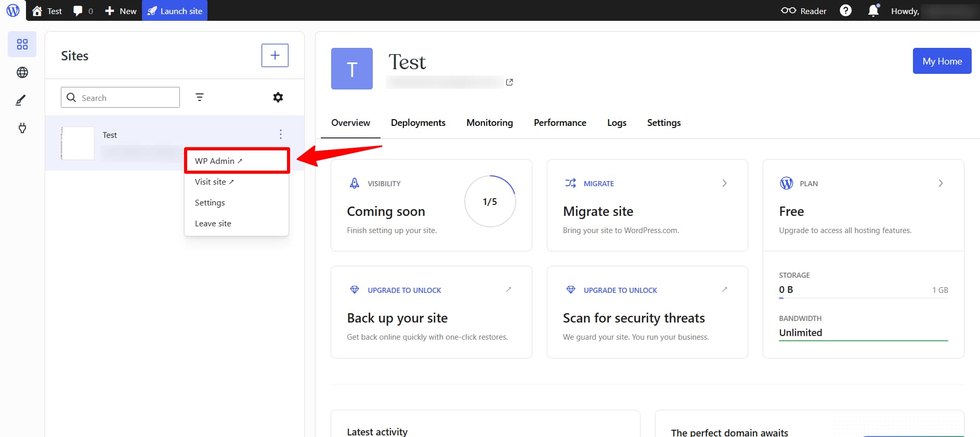Open the Free plan heading
Viewport: 980px width, 437px height.
pyautogui.click(x=791, y=211)
